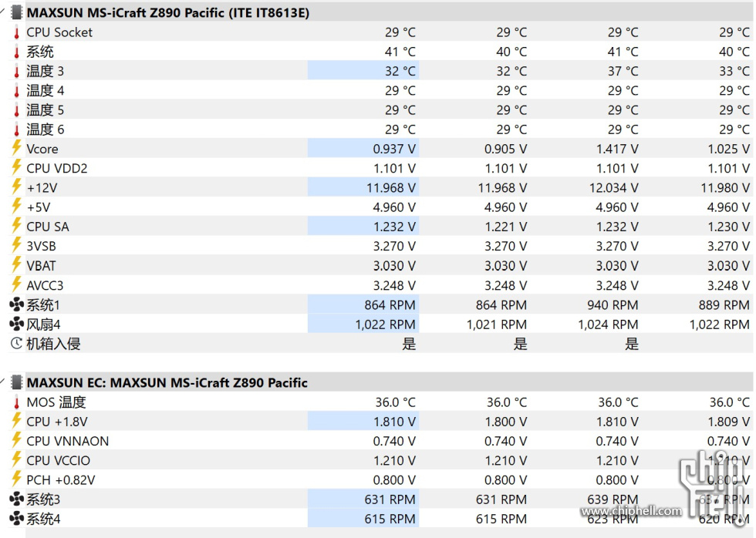Click the thermometer icon beside CPU Socket

pyautogui.click(x=16, y=32)
